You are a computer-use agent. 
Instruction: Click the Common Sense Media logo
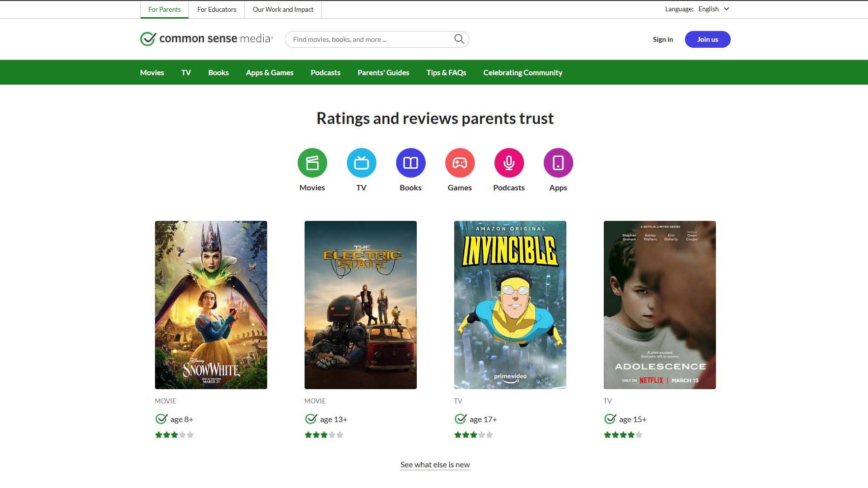(x=206, y=39)
